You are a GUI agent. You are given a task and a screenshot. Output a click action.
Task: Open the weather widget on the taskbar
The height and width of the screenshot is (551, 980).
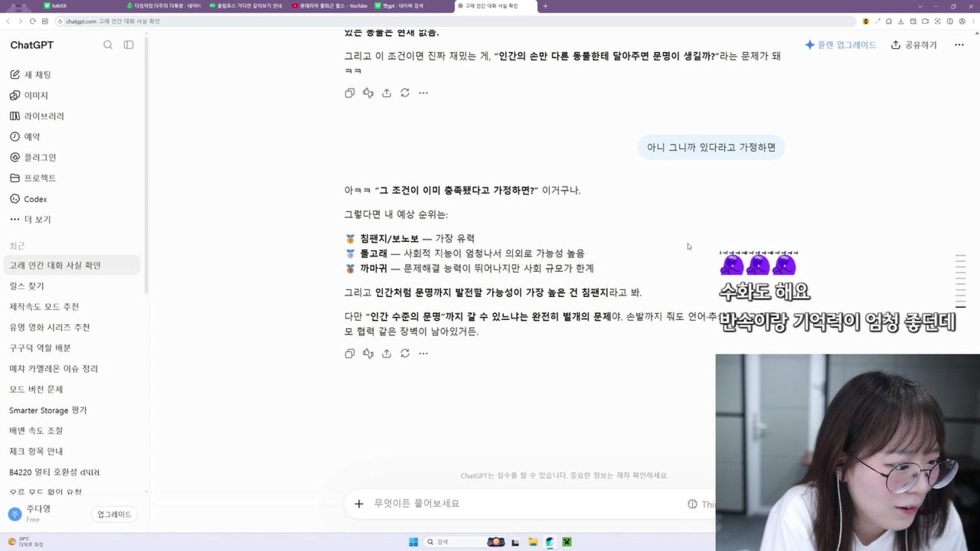(x=26, y=542)
